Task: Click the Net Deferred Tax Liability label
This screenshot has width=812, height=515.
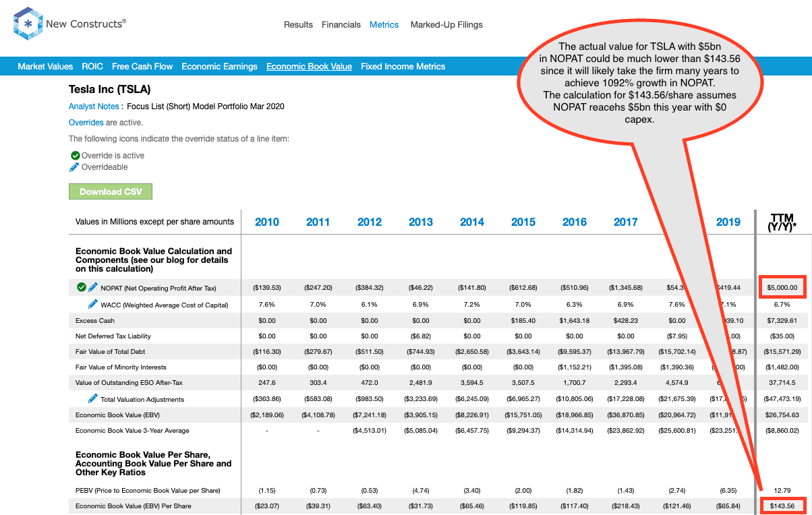Action: [113, 336]
